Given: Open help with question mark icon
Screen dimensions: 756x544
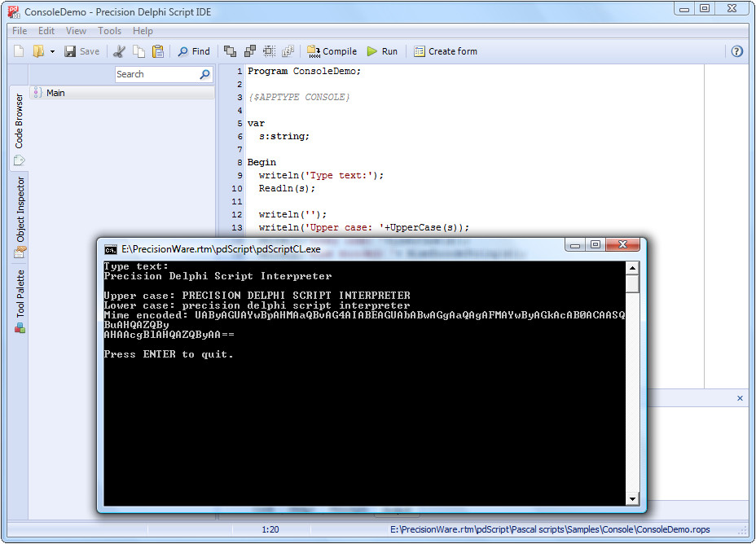Looking at the screenshot, I should pos(736,51).
